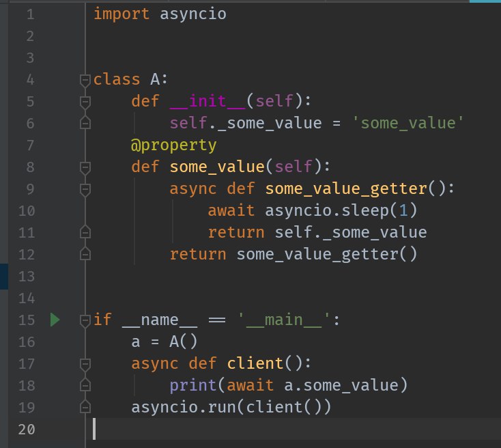Click line number 1 in gutter
The width and height of the screenshot is (501, 448).
[x=30, y=15]
